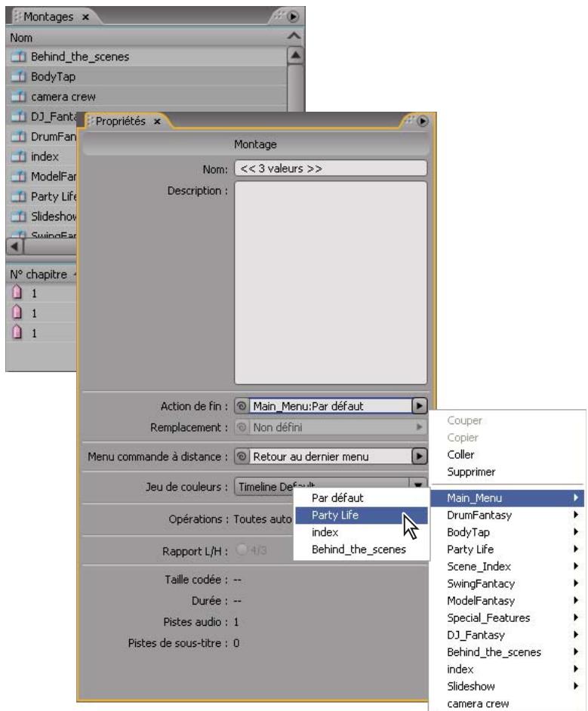Click the third pink chapter marker icon
Screen dimensions: 588x711
pyautogui.click(x=17, y=332)
